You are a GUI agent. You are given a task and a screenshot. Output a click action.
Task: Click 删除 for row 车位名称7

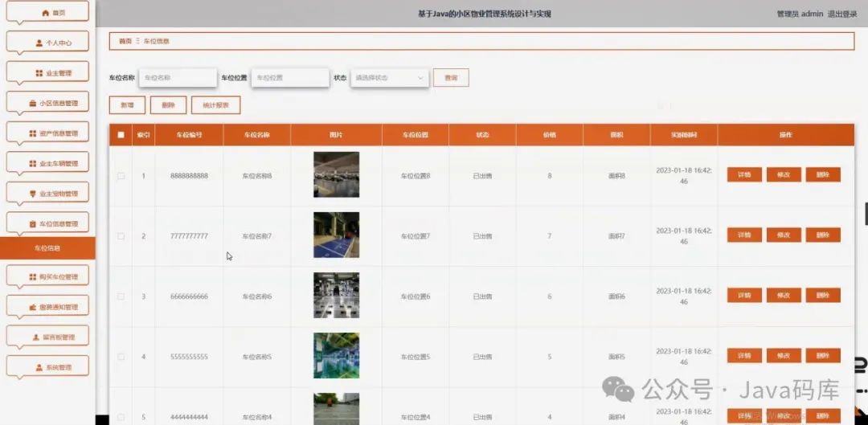tap(823, 235)
